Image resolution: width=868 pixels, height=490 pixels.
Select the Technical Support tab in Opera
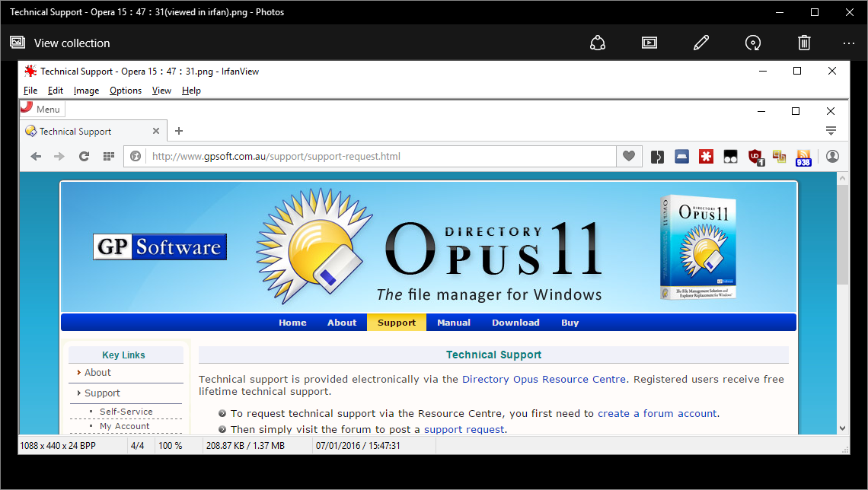pyautogui.click(x=94, y=131)
